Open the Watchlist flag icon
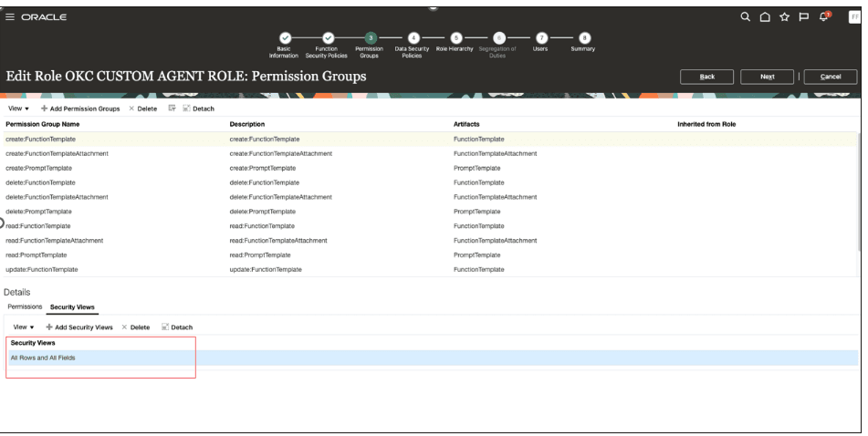Screen dimensions: 868x436 click(x=803, y=17)
